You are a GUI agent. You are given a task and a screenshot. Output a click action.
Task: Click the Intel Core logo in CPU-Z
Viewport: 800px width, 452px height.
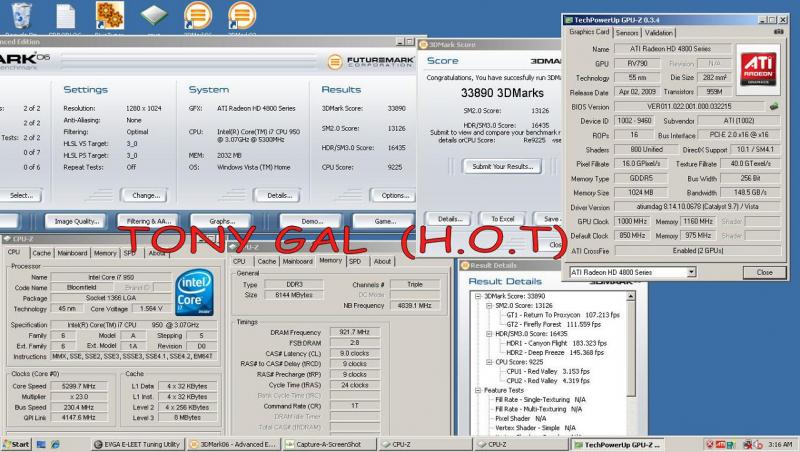coord(194,292)
